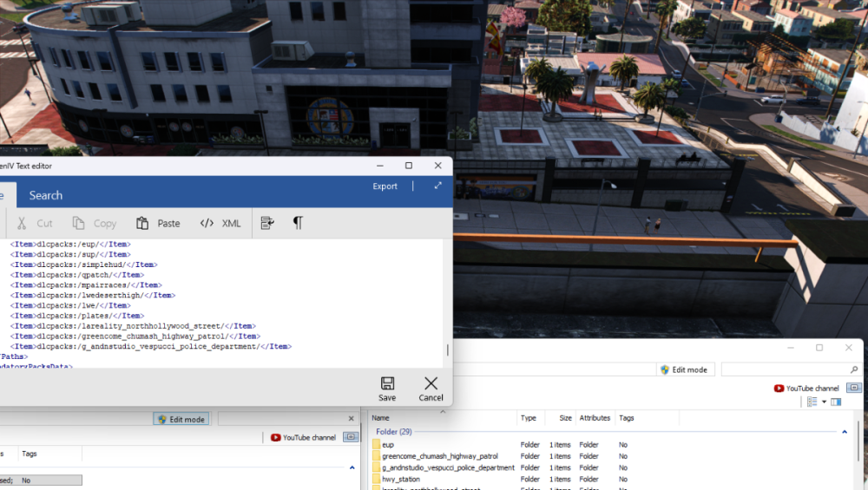Open the view mode dropdown arrow
868x490 pixels.
click(824, 402)
